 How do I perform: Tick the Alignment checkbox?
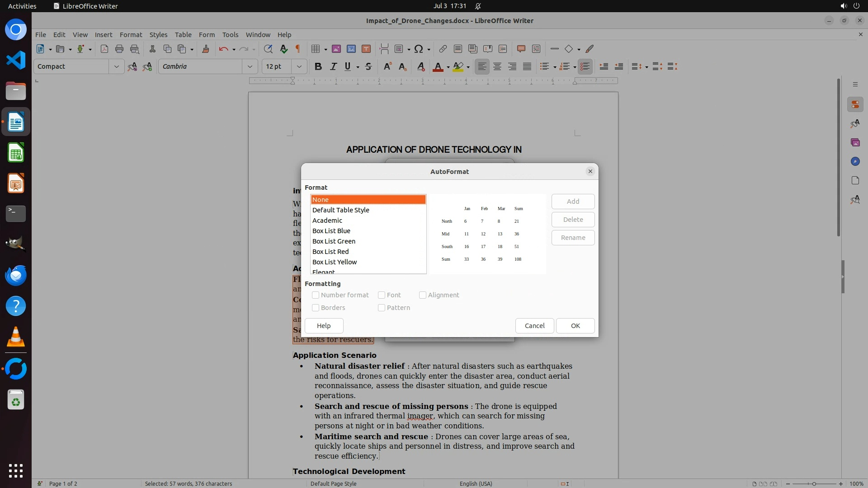point(423,295)
